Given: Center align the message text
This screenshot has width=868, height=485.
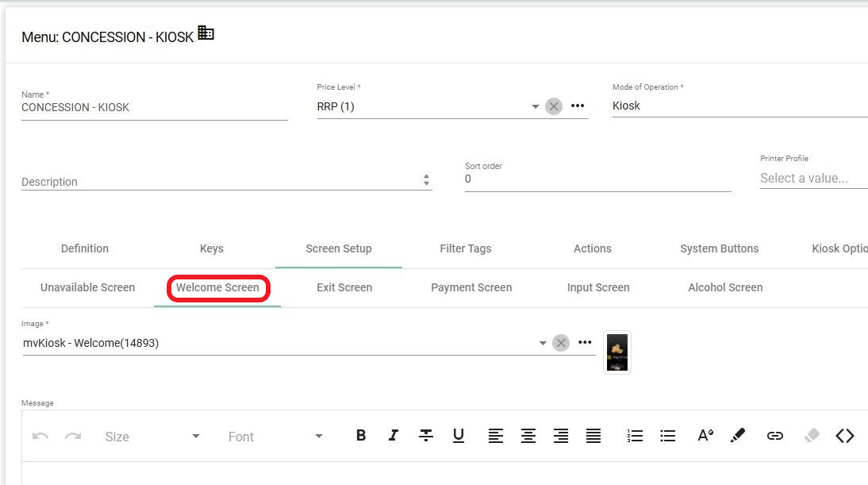Looking at the screenshot, I should pos(528,435).
